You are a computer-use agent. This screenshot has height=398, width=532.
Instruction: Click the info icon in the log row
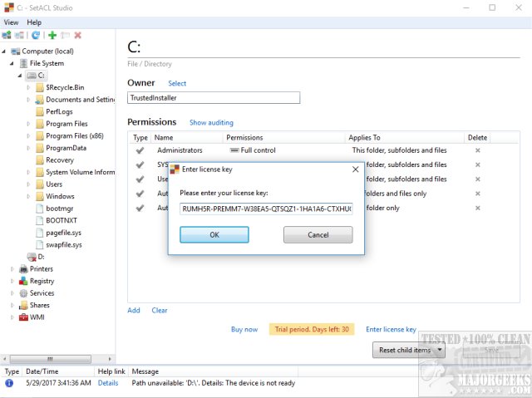(x=9, y=383)
